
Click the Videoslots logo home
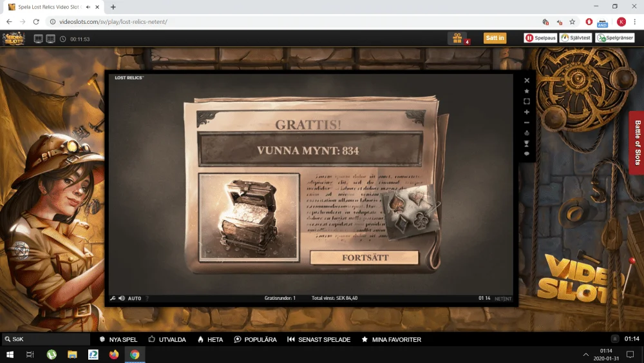tap(14, 39)
